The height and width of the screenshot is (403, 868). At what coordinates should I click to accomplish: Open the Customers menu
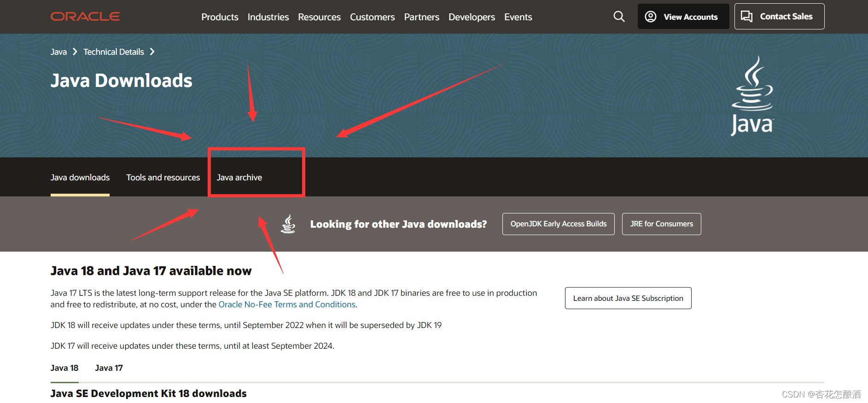point(372,17)
